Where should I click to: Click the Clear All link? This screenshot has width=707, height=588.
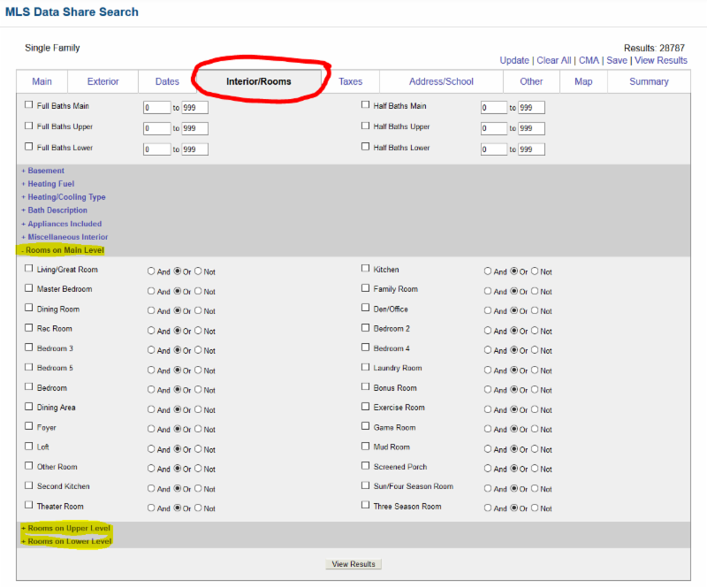[553, 60]
